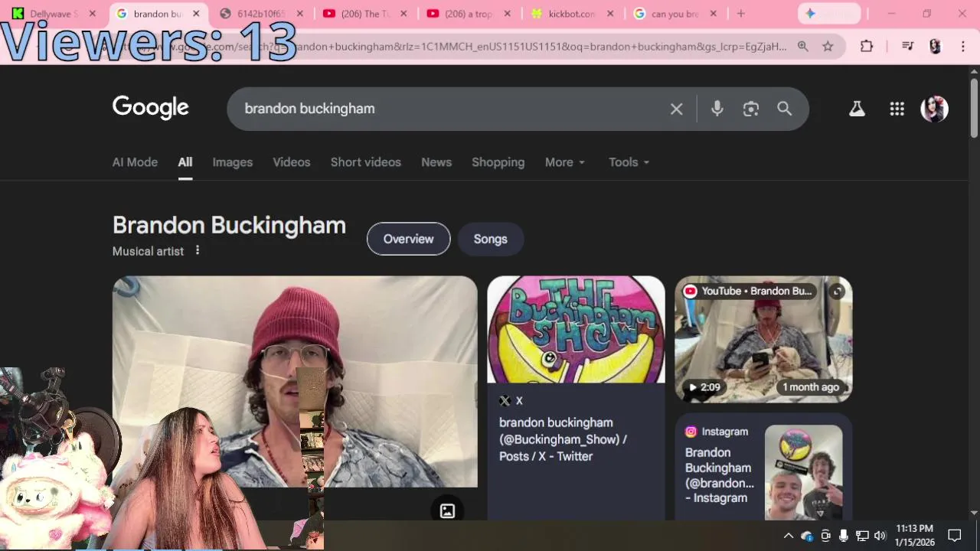Select the Overview chip
Viewport: 980px width, 551px height.
point(409,239)
